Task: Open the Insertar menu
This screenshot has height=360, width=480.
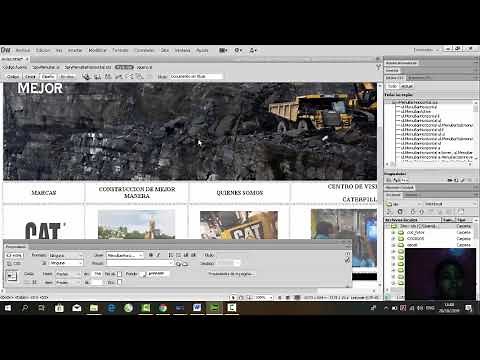Action: pyautogui.click(x=75, y=50)
